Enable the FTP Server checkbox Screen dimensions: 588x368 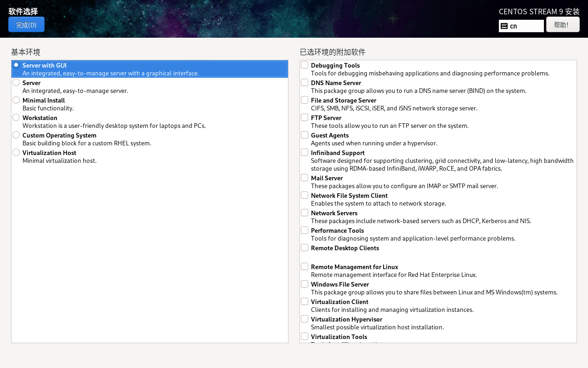pos(305,117)
